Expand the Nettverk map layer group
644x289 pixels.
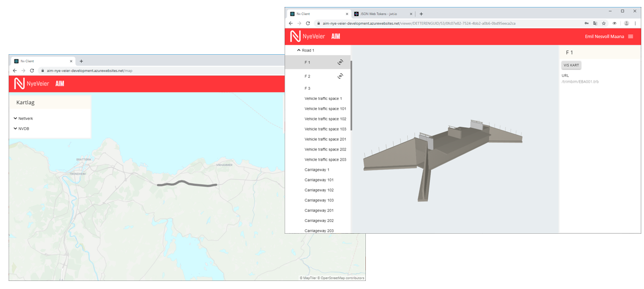(x=16, y=118)
